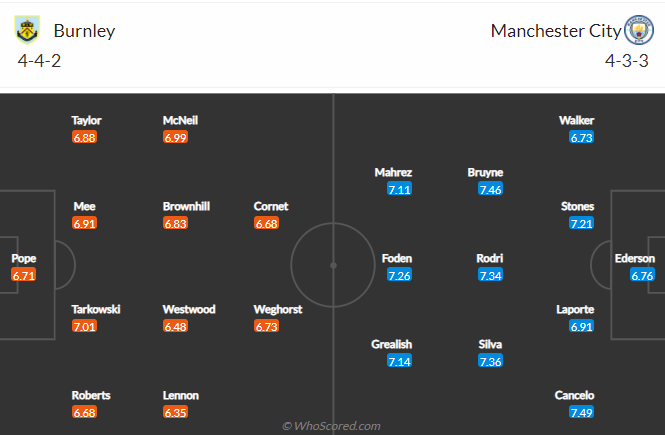Click player Mahrez's name

coord(393,173)
